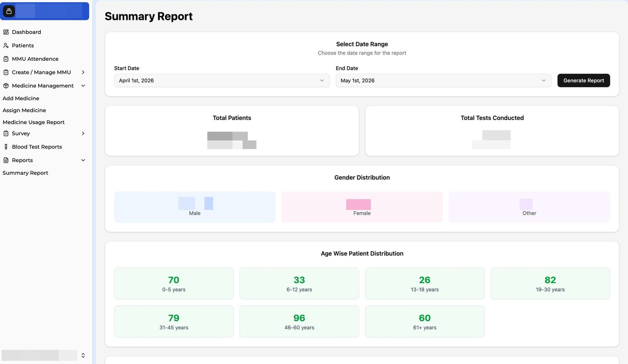Open the user account switcher arrows
628x364 pixels.
coord(83,355)
